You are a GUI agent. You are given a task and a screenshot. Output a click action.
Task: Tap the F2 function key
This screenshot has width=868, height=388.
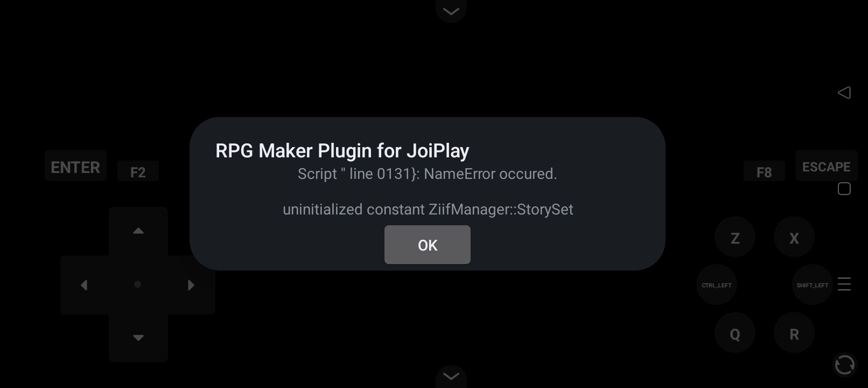click(x=138, y=172)
